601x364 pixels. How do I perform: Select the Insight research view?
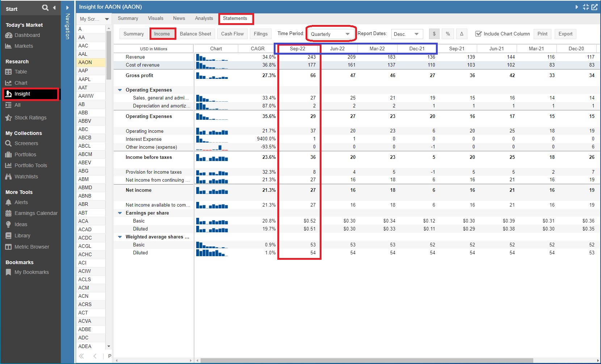[30, 94]
